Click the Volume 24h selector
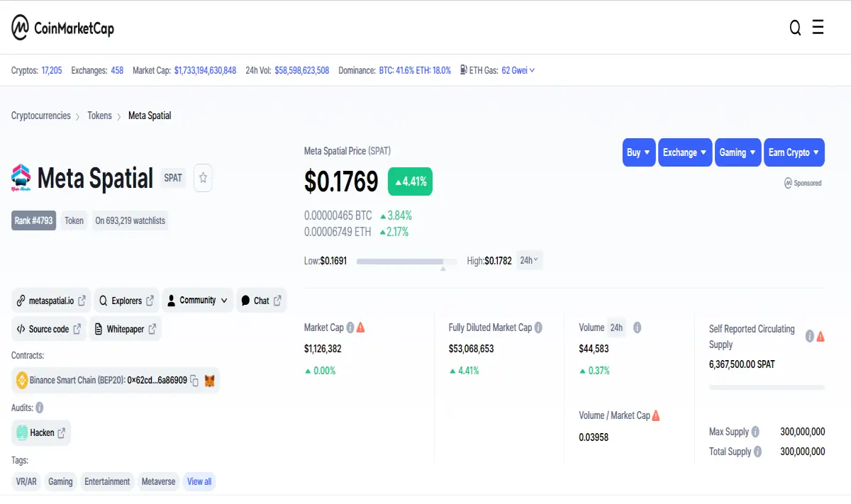 (617, 327)
